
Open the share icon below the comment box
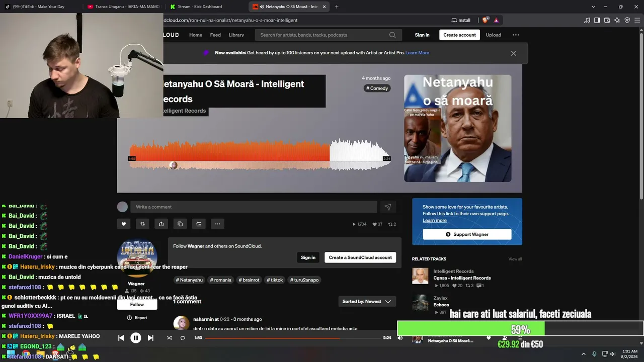click(161, 224)
